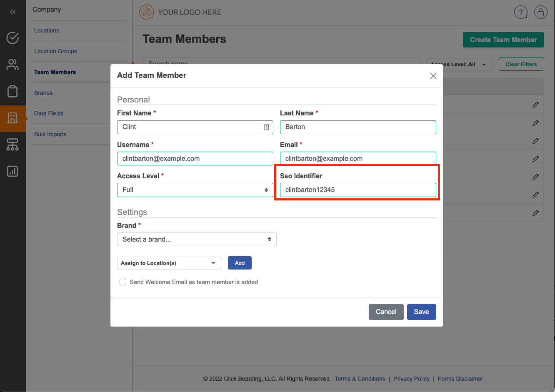Click the Sso Identifier input field
The width and height of the screenshot is (555, 392).
point(358,190)
